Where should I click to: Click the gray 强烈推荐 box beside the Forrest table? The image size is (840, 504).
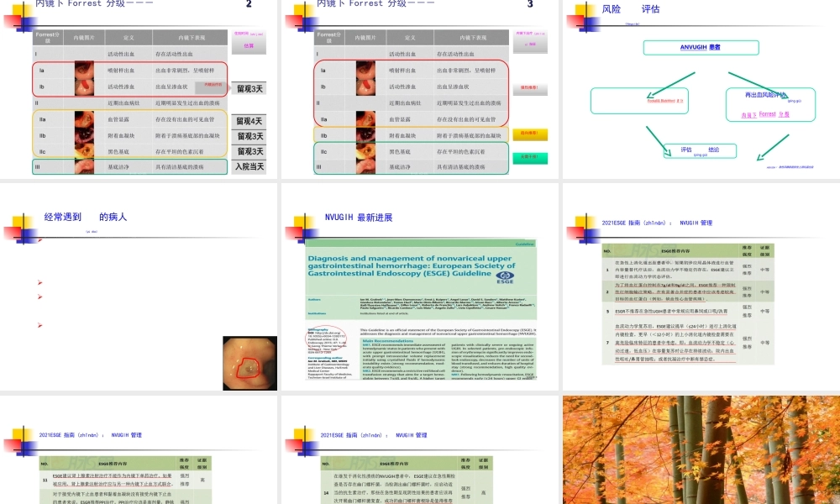(530, 87)
